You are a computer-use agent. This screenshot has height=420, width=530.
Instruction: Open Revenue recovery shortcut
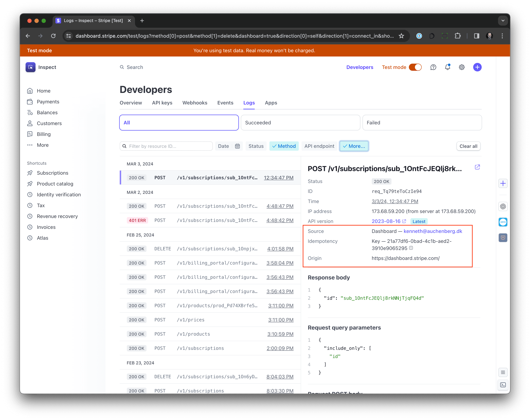pyautogui.click(x=57, y=216)
